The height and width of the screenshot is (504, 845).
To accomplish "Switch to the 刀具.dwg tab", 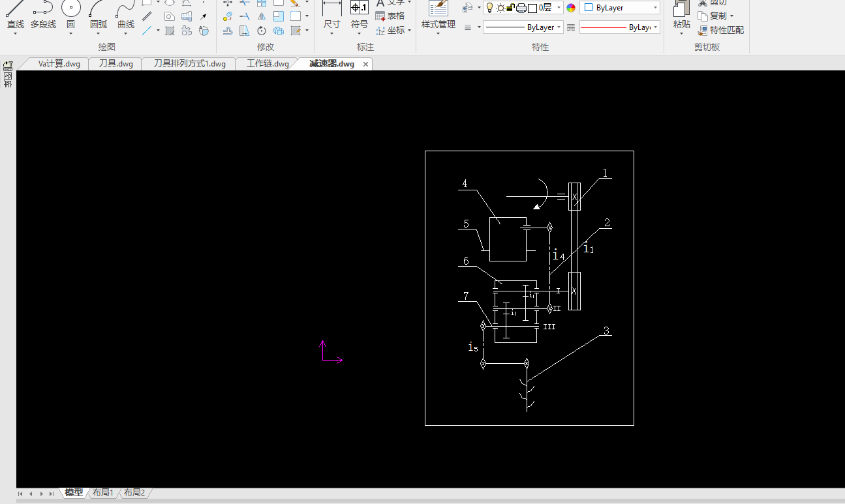I will (116, 64).
